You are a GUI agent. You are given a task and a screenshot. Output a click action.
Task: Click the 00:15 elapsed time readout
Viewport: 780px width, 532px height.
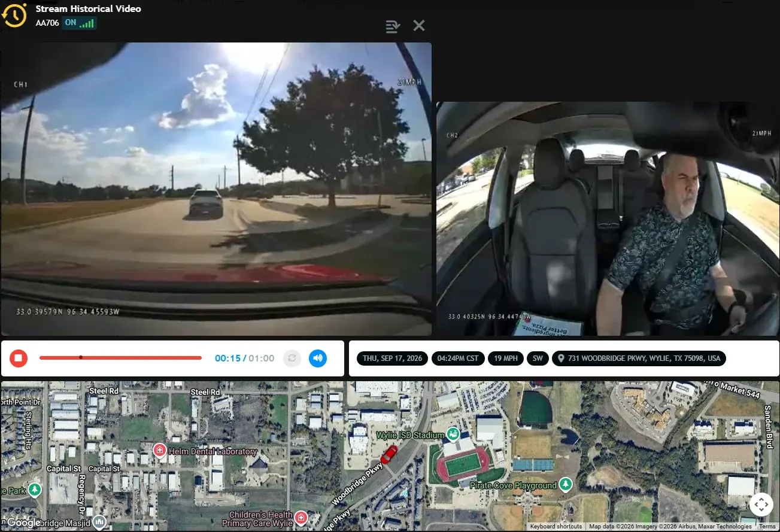227,358
